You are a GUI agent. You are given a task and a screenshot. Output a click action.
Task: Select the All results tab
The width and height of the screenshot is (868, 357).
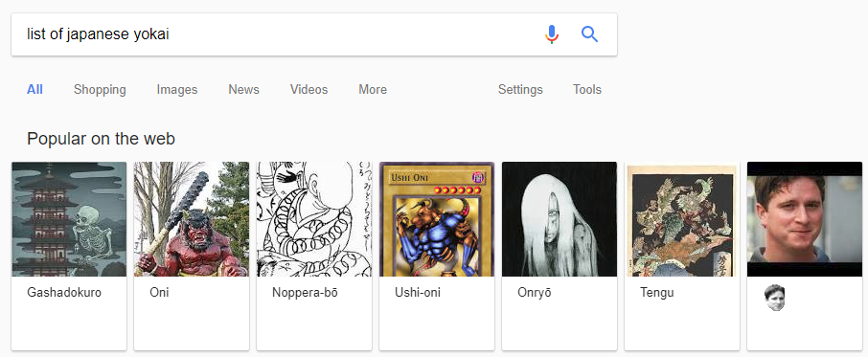34,90
